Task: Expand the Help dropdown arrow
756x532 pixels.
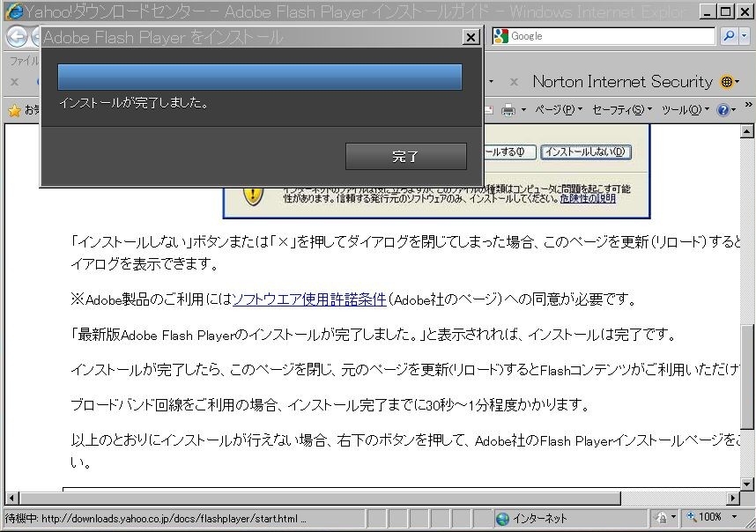Action: pos(734,110)
